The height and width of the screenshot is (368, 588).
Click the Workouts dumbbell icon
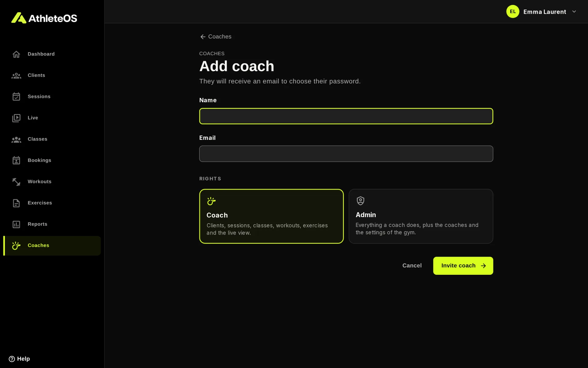[x=16, y=182]
